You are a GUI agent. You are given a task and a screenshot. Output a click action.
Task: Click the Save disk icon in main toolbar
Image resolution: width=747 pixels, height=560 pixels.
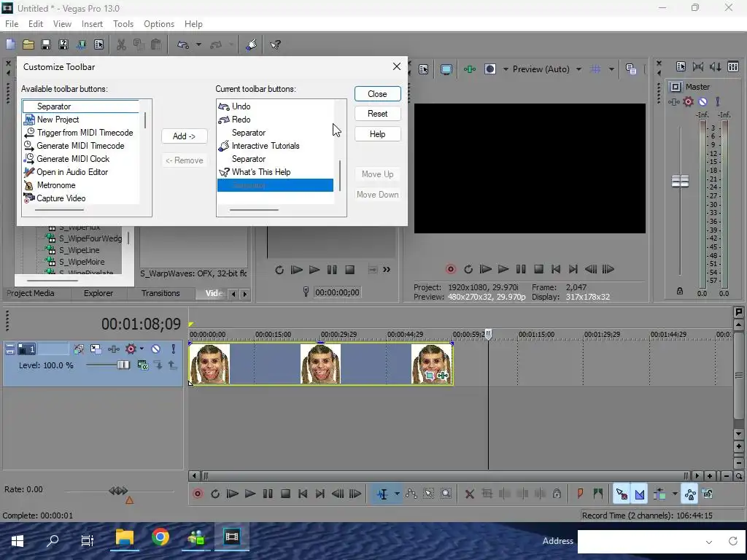point(46,44)
